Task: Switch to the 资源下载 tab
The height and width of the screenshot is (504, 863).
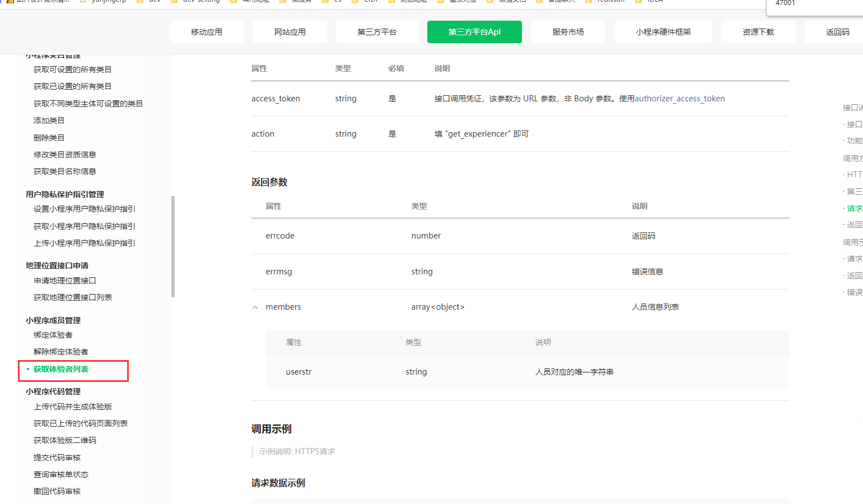Action: (758, 32)
